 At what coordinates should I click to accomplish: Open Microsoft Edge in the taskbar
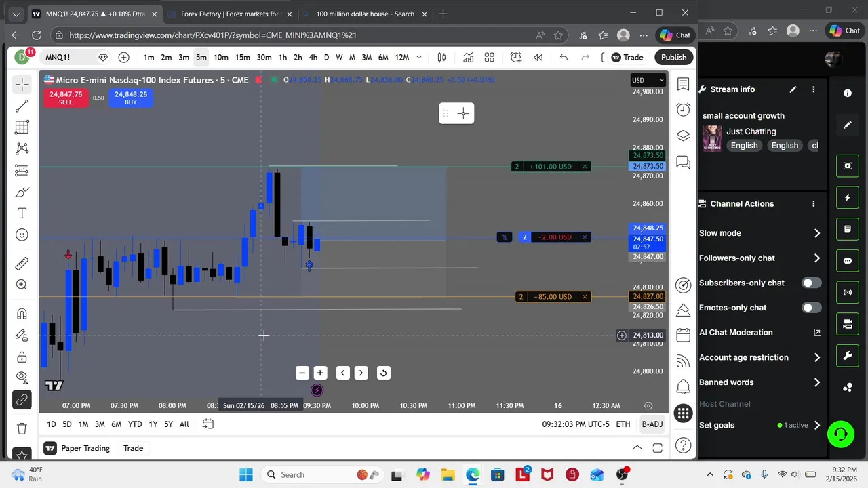473,474
